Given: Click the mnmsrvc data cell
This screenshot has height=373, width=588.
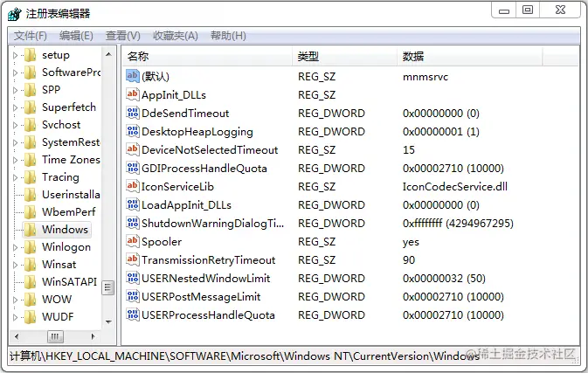Looking at the screenshot, I should [425, 77].
